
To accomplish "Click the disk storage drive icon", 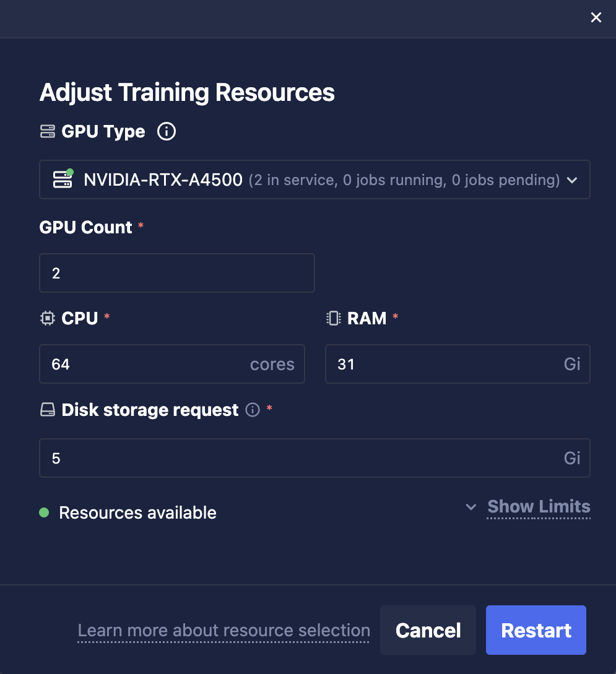I will (48, 410).
